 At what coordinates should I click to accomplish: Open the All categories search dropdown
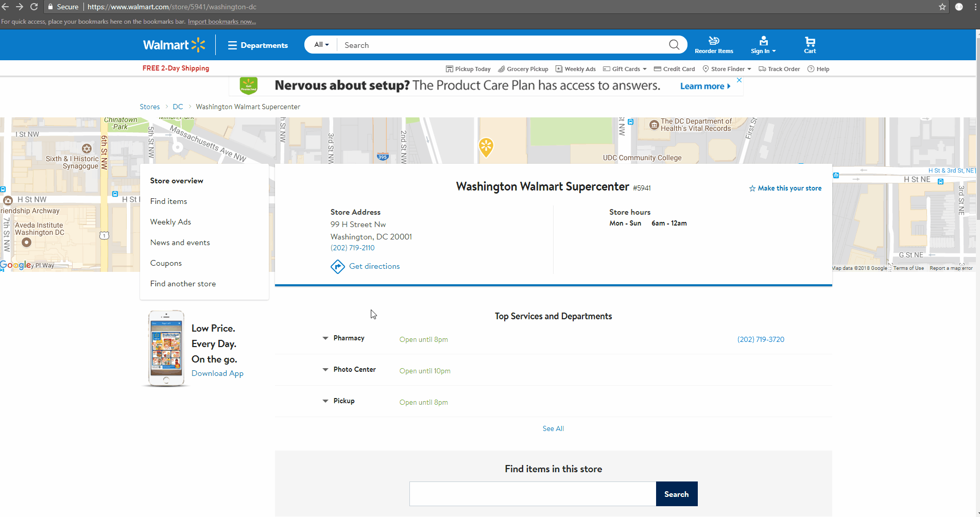pyautogui.click(x=321, y=45)
